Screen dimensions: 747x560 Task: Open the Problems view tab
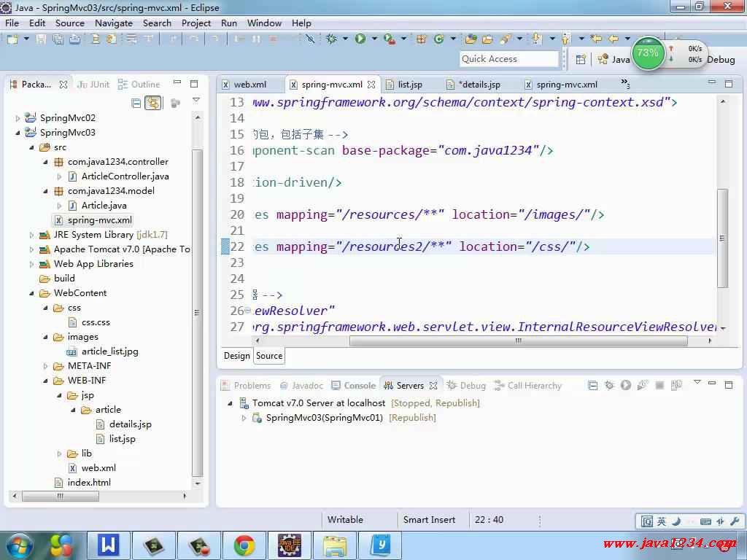pos(247,386)
